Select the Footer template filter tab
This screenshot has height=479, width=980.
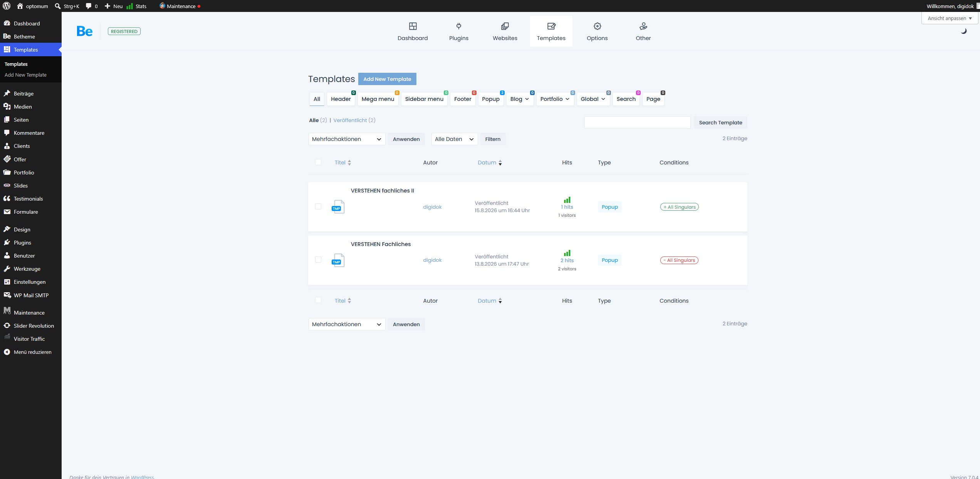pos(463,99)
